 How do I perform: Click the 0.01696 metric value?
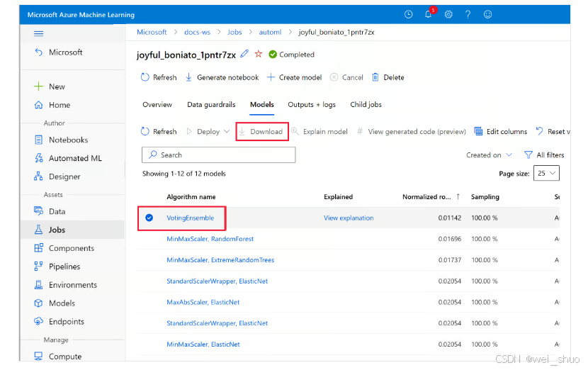coord(450,239)
